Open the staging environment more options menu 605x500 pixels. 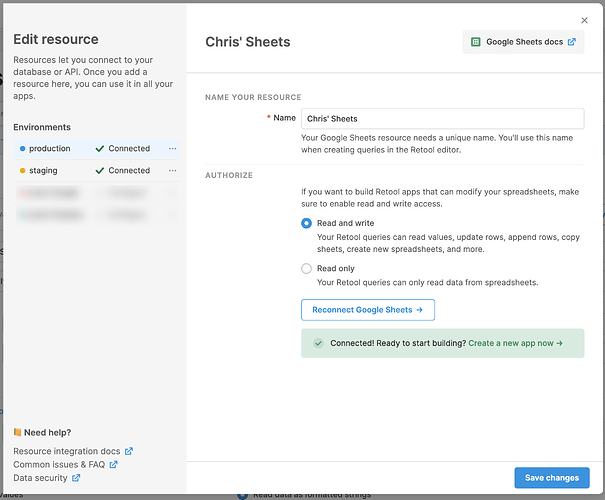click(172, 171)
